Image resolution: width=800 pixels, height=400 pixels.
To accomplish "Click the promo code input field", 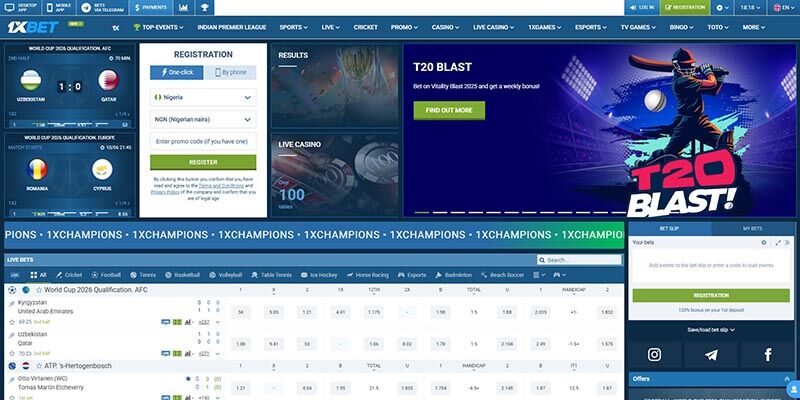I will 203,141.
